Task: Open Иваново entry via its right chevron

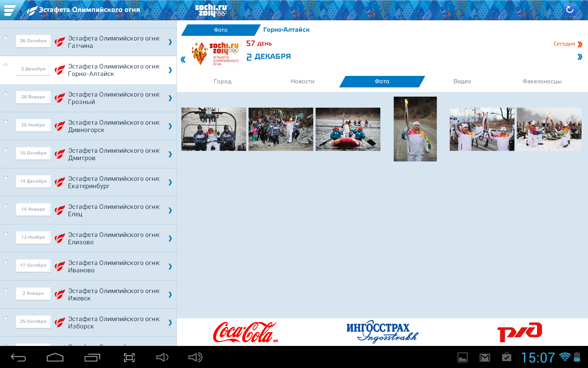Action: point(170,266)
